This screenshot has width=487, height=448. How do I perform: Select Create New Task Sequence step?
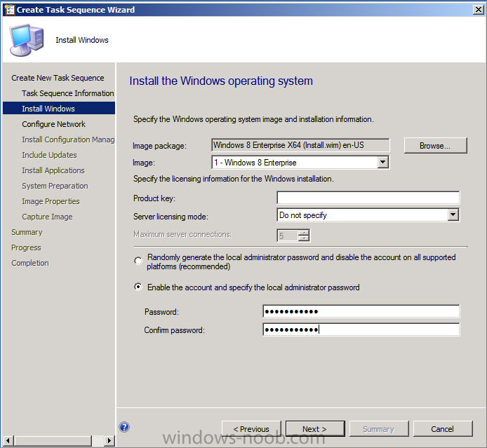pyautogui.click(x=58, y=78)
